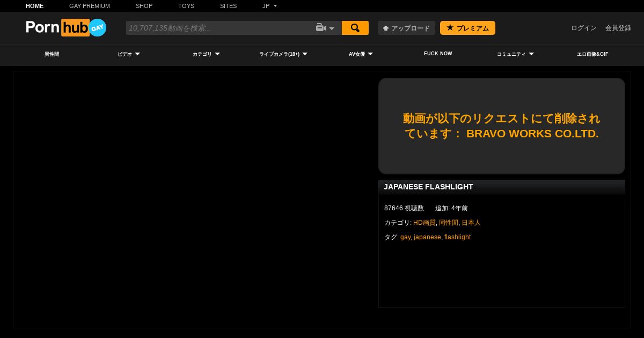The width and height of the screenshot is (644, 338).
Task: Click the magnifier search button
Action: point(355,28)
